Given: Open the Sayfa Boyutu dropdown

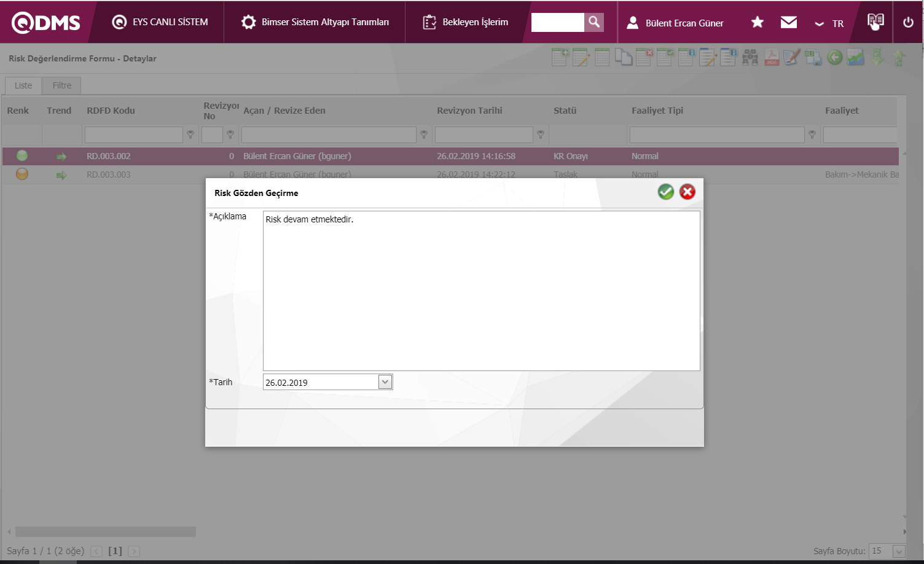Looking at the screenshot, I should (899, 551).
